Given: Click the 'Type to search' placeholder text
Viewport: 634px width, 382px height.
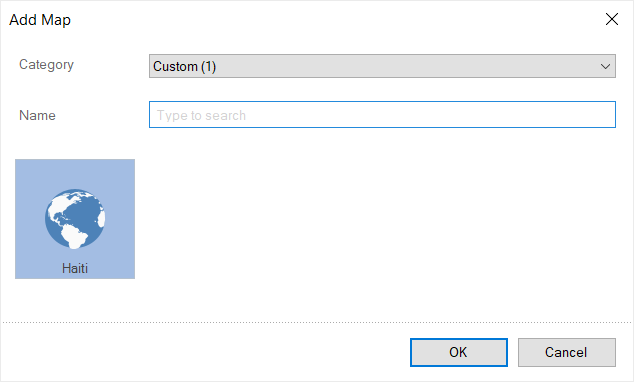Looking at the screenshot, I should 201,116.
